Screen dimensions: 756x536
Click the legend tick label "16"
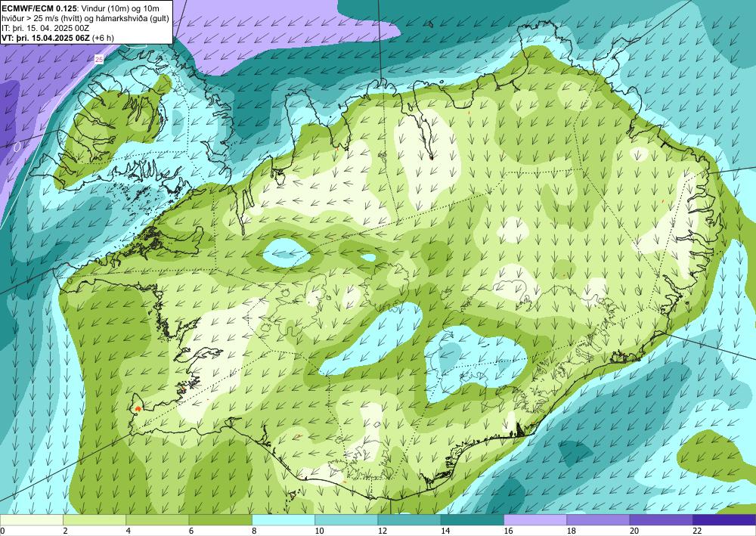tap(508, 531)
